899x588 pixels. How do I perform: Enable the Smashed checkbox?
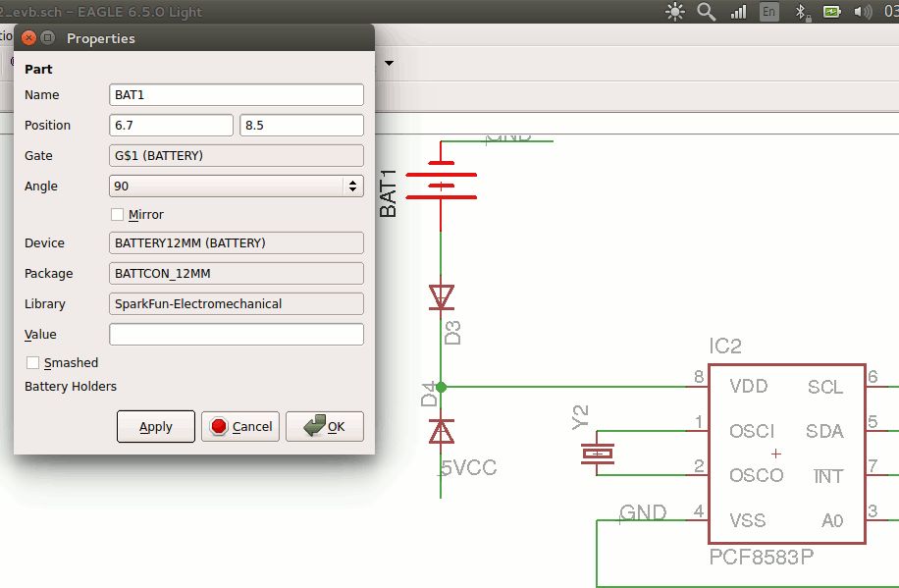click(33, 362)
